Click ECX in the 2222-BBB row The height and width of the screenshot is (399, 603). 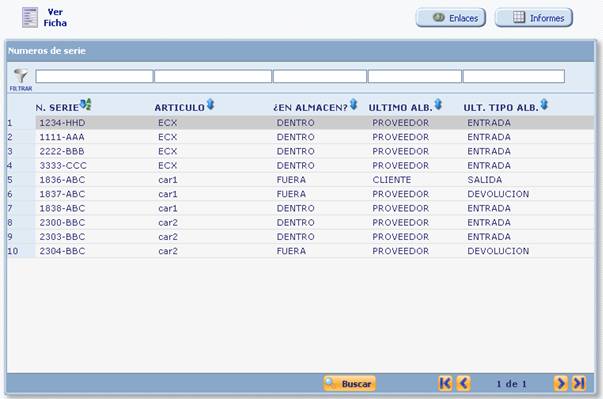(x=168, y=151)
